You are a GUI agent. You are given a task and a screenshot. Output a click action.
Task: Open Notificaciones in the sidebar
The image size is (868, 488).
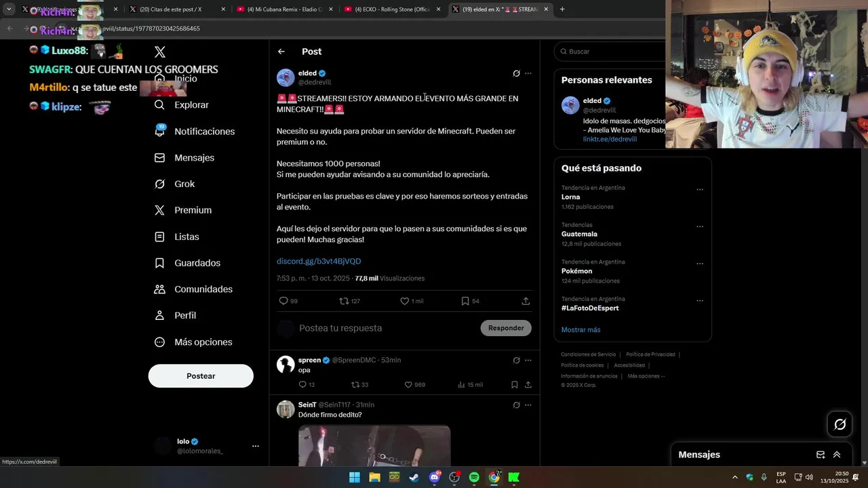[x=195, y=131]
